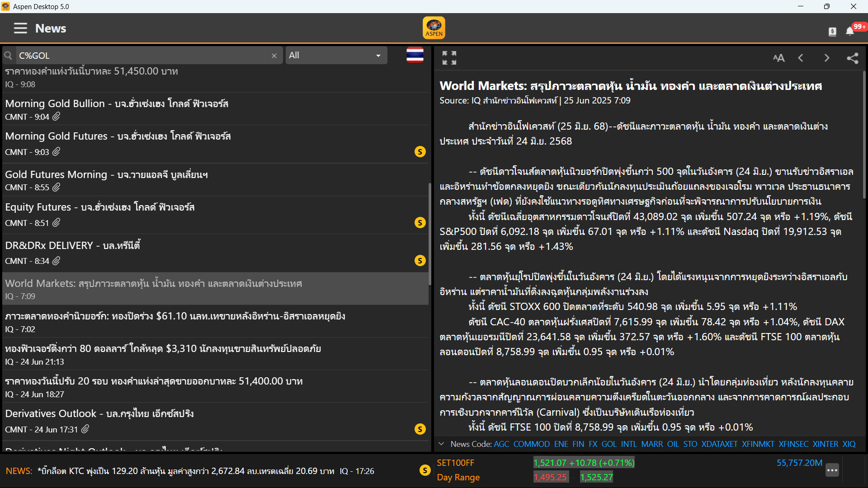This screenshot has width=868, height=488.
Task: Open the Morning Gold Futures news item
Action: (215, 144)
